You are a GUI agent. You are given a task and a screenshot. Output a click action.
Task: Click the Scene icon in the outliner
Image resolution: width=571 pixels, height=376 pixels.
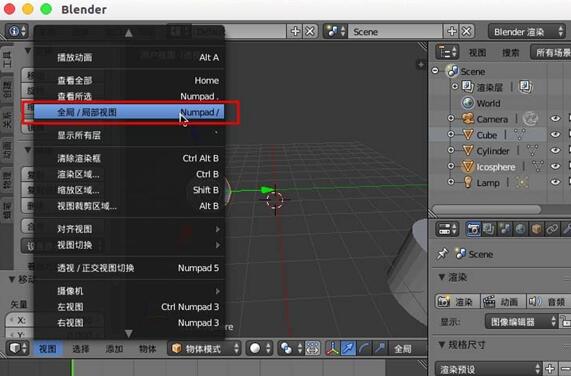(453, 71)
